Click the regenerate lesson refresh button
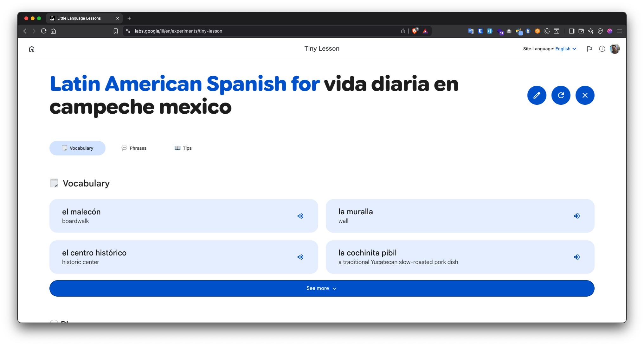 point(561,95)
